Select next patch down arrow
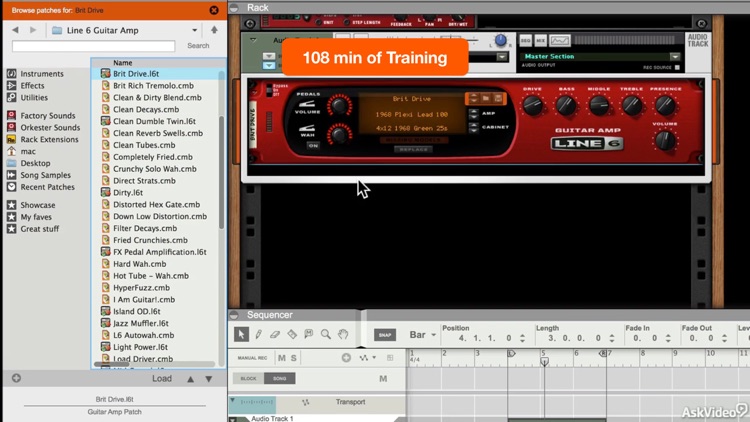The image size is (750, 422). point(209,379)
